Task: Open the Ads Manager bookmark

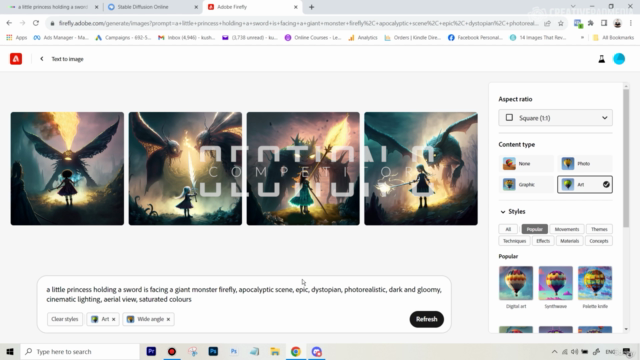Action: [61, 38]
